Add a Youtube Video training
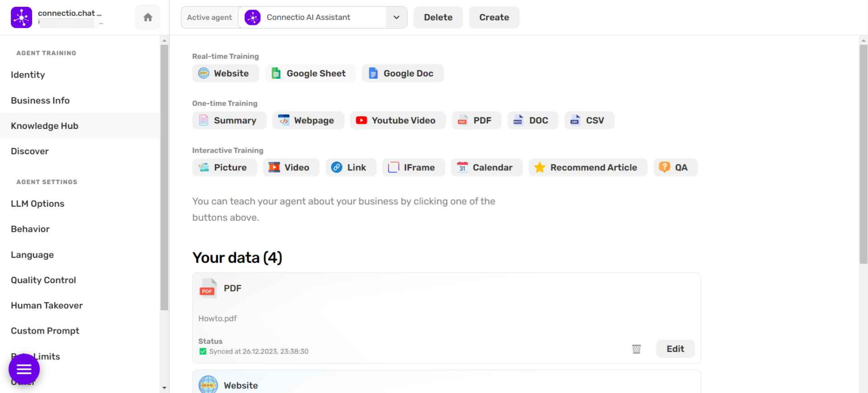The image size is (868, 393). click(x=398, y=120)
